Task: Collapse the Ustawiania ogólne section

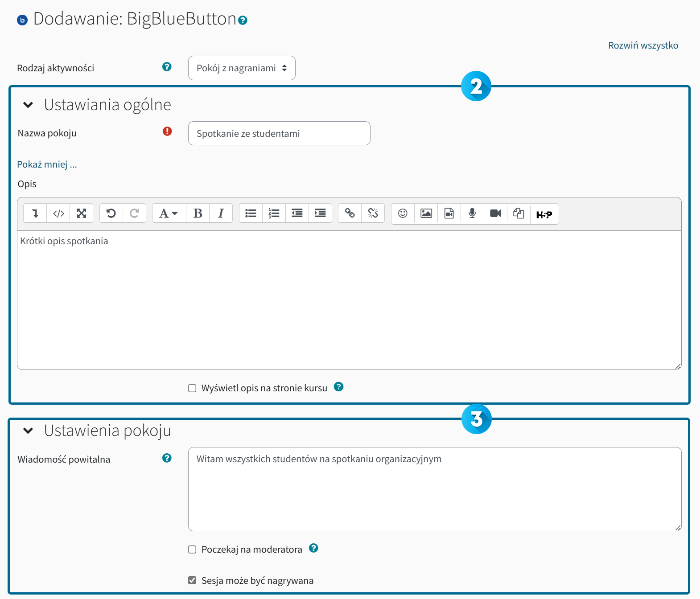Action: coord(28,105)
